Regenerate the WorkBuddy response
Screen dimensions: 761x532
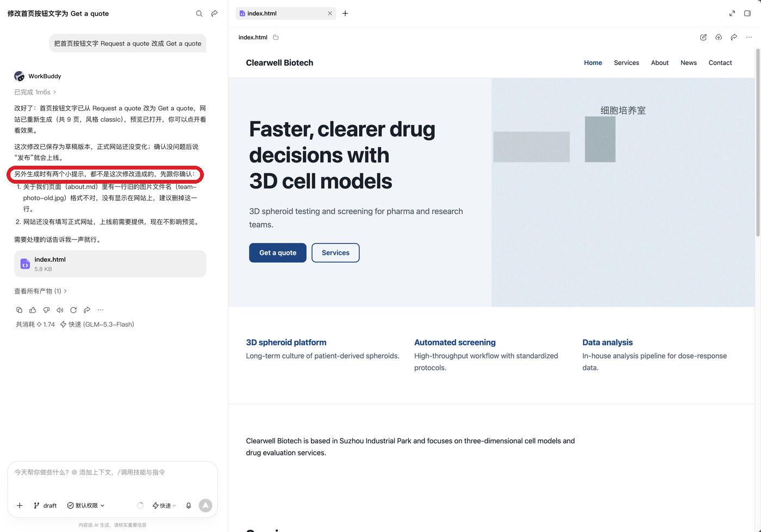click(x=73, y=310)
